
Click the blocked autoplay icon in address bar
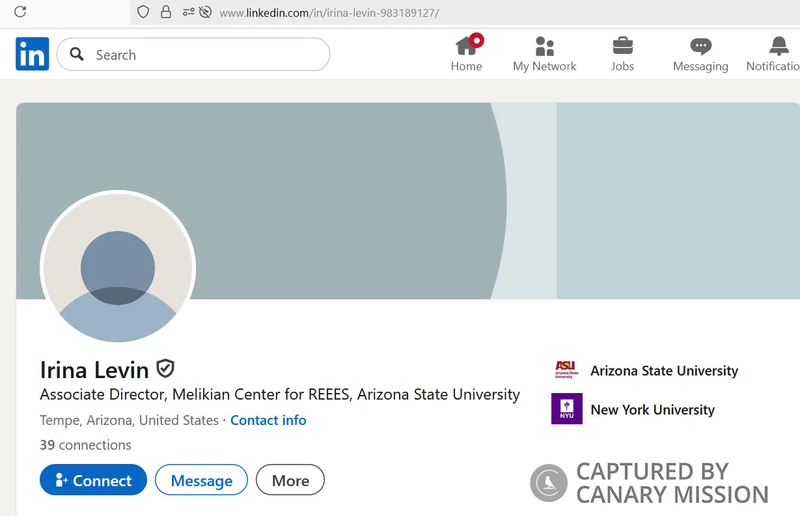[x=205, y=12]
